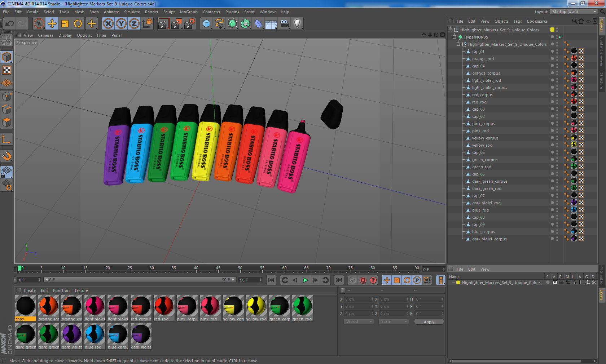Activate the Move tool icon

(x=52, y=24)
